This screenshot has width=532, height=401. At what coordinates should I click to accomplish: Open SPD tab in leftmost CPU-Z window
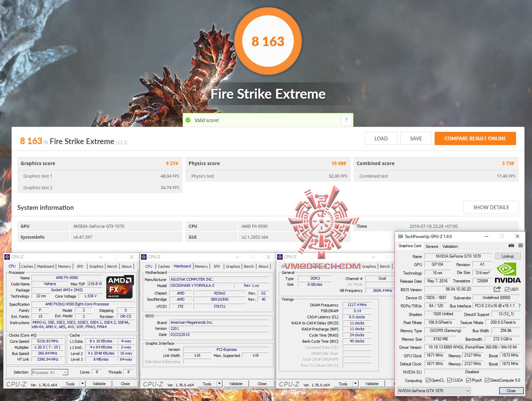(x=80, y=266)
